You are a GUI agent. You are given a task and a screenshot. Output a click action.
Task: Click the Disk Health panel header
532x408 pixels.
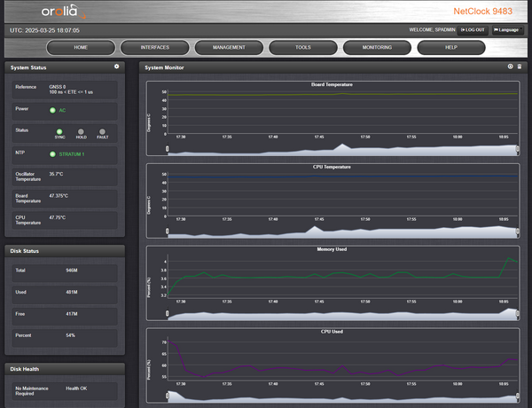point(65,369)
